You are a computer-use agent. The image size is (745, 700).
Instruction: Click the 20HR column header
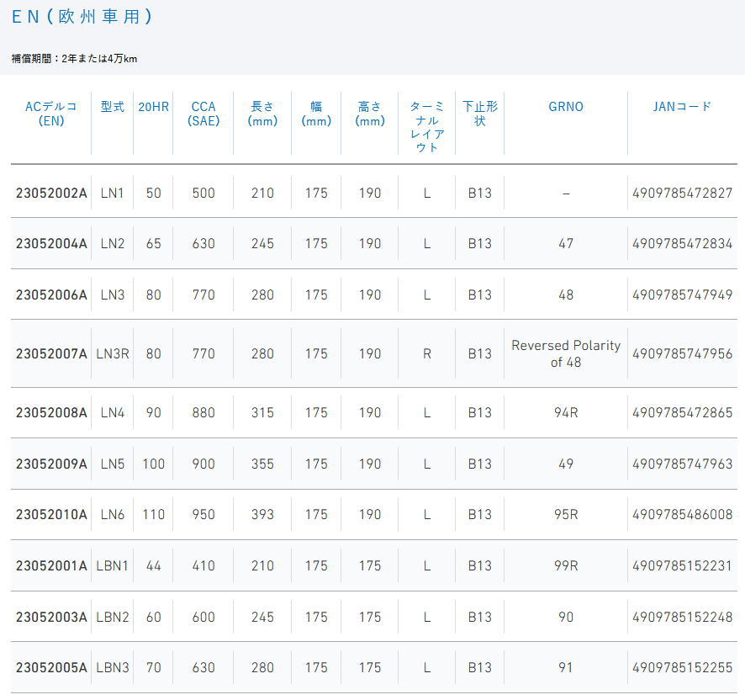(153, 107)
